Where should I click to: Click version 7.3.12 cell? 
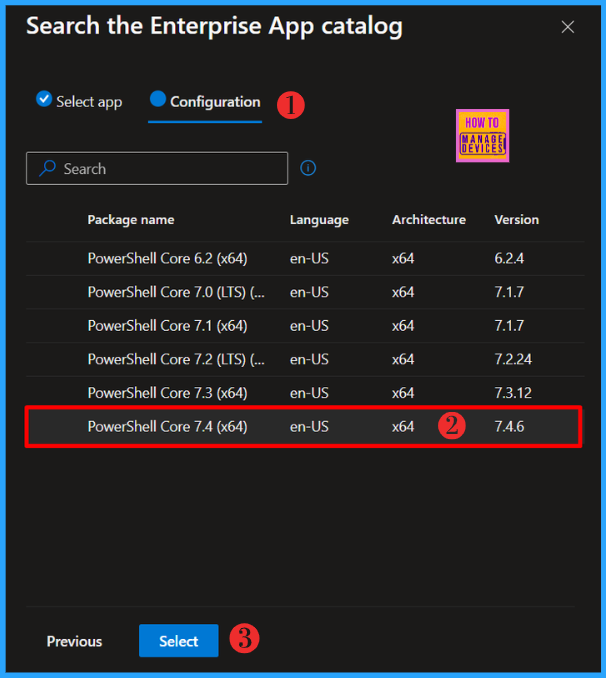coord(513,393)
